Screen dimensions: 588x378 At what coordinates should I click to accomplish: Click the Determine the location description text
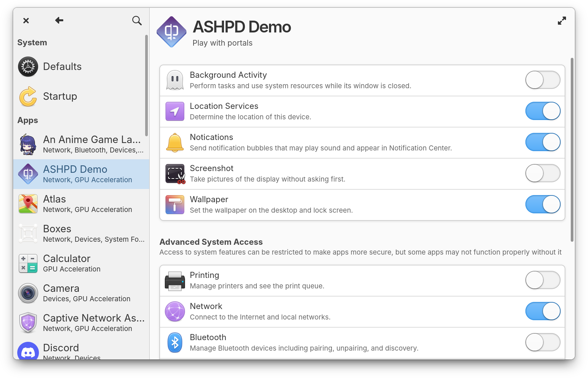click(x=250, y=117)
